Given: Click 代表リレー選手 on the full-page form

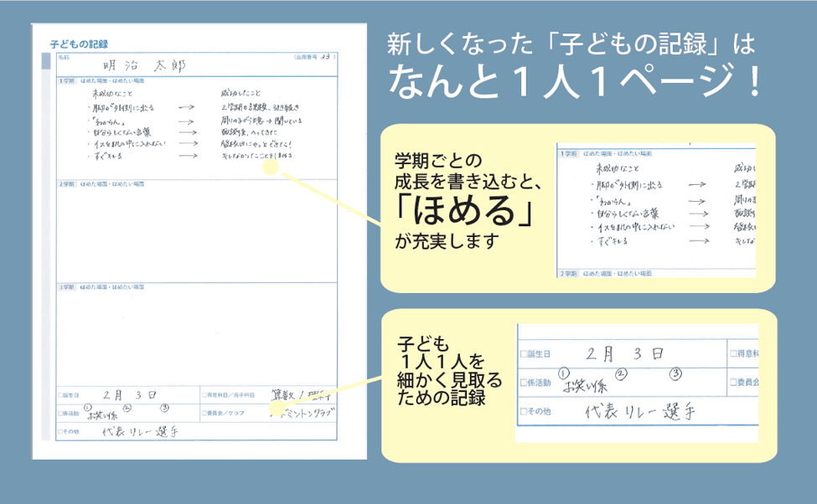Looking at the screenshot, I should click(141, 432).
